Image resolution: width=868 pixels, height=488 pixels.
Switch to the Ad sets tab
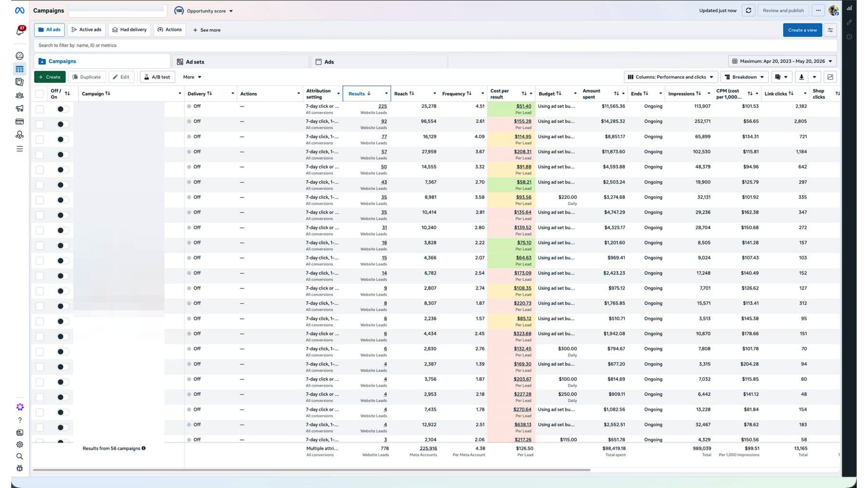[x=241, y=62]
